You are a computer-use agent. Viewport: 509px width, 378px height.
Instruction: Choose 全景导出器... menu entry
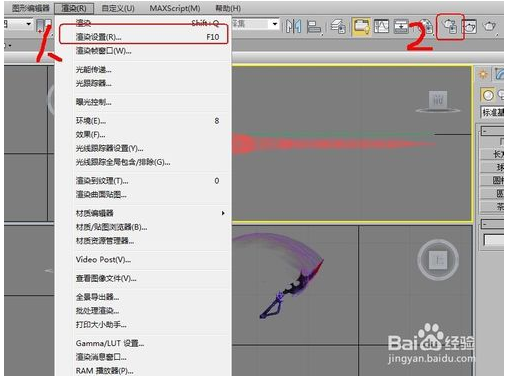point(144,297)
